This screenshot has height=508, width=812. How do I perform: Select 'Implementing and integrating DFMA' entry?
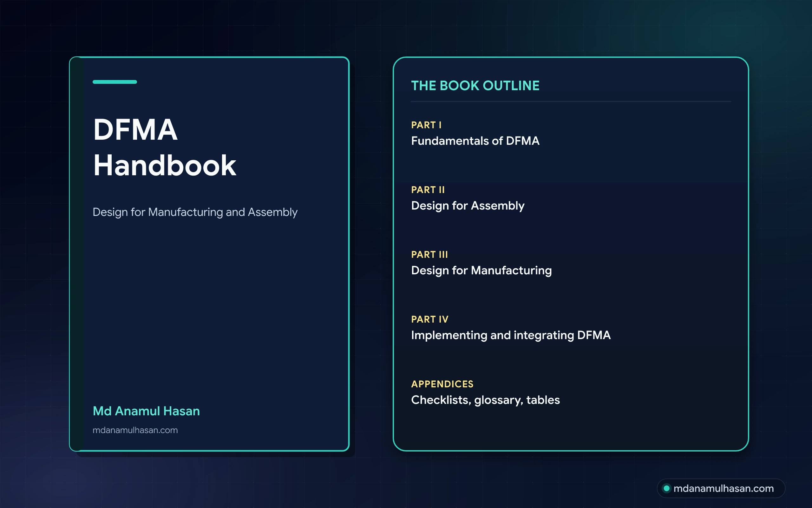511,335
